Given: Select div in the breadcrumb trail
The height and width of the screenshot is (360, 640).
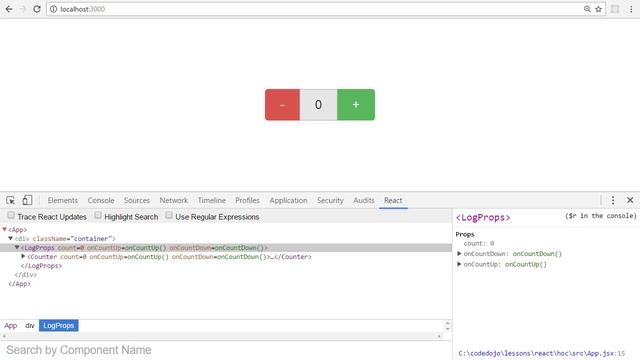Looking at the screenshot, I should click(x=30, y=326).
